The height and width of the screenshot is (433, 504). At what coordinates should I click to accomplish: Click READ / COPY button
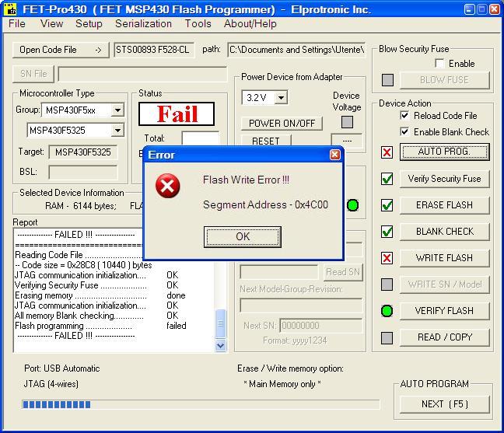pyautogui.click(x=445, y=337)
